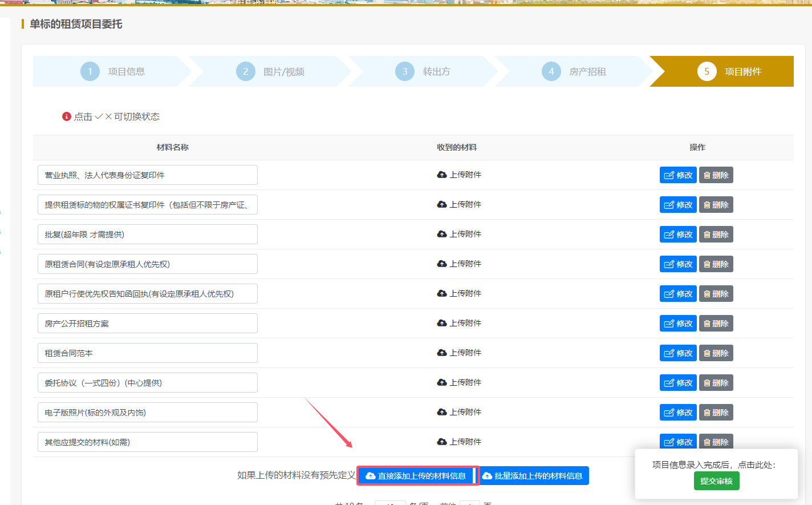Upload attachment for 原租赁合同 row
Image resolution: width=812 pixels, height=505 pixels.
click(459, 264)
